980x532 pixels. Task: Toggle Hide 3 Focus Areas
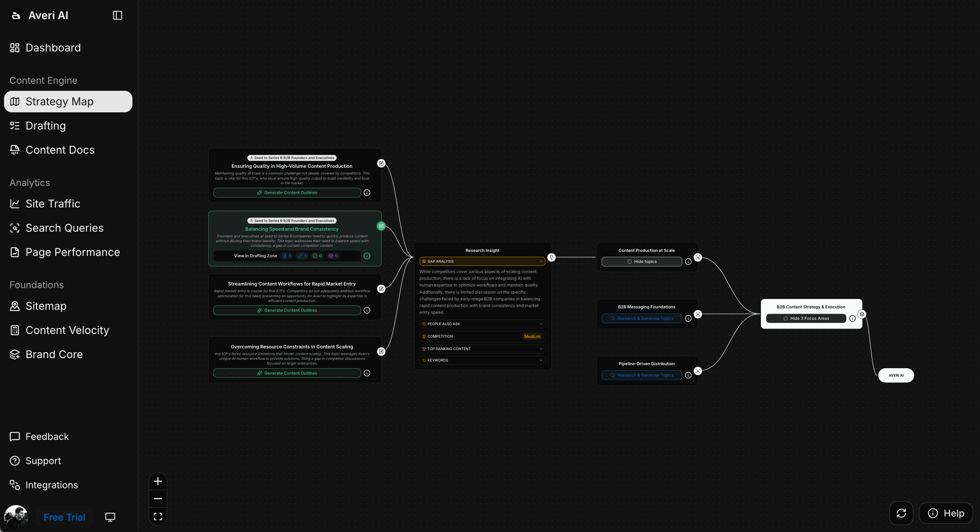806,318
